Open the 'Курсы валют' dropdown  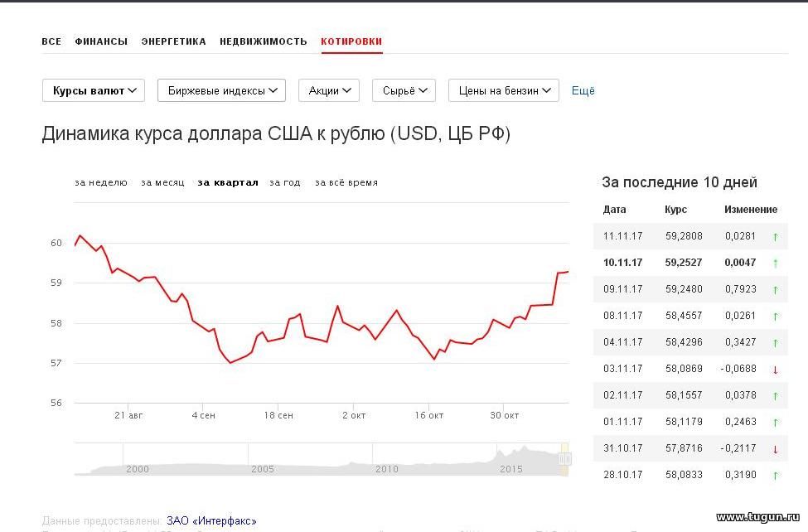click(94, 90)
